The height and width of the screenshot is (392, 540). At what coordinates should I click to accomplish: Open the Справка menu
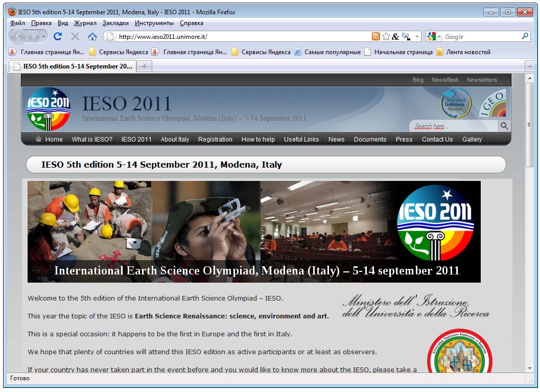(192, 23)
